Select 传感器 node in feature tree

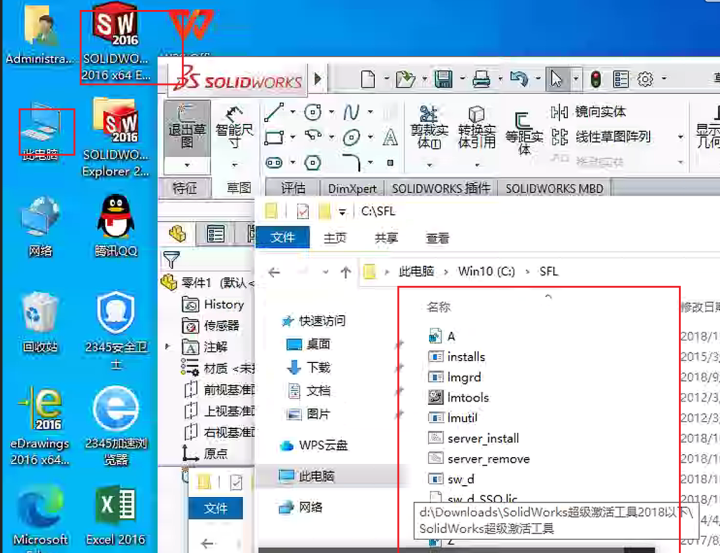tap(210, 325)
